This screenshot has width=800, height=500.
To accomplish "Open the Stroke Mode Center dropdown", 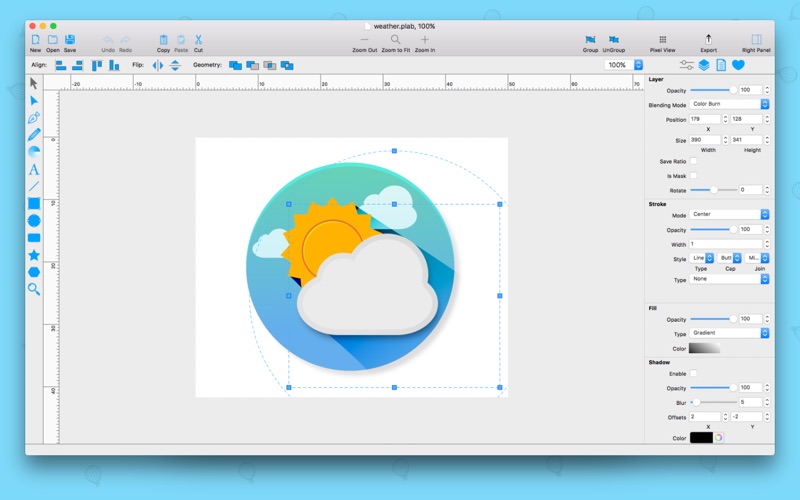I will click(729, 215).
